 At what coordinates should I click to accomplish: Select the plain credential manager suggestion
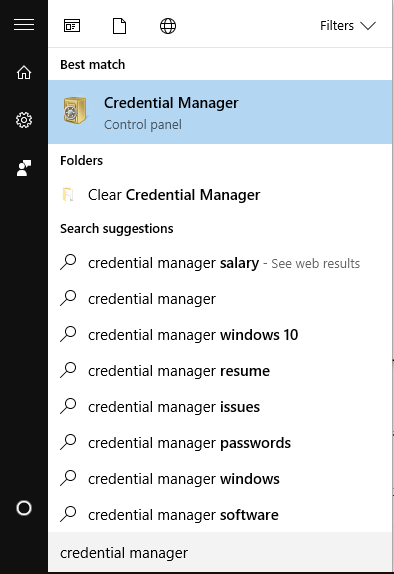click(220, 299)
